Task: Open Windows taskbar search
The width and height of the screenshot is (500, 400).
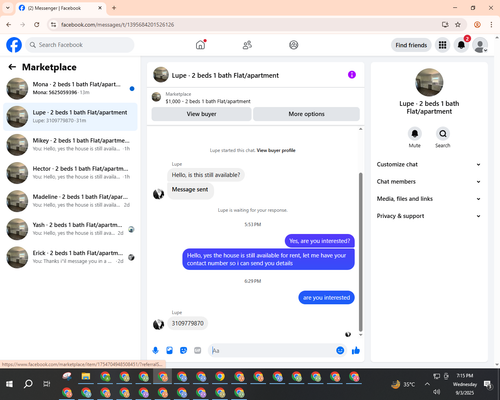Action: [28, 384]
